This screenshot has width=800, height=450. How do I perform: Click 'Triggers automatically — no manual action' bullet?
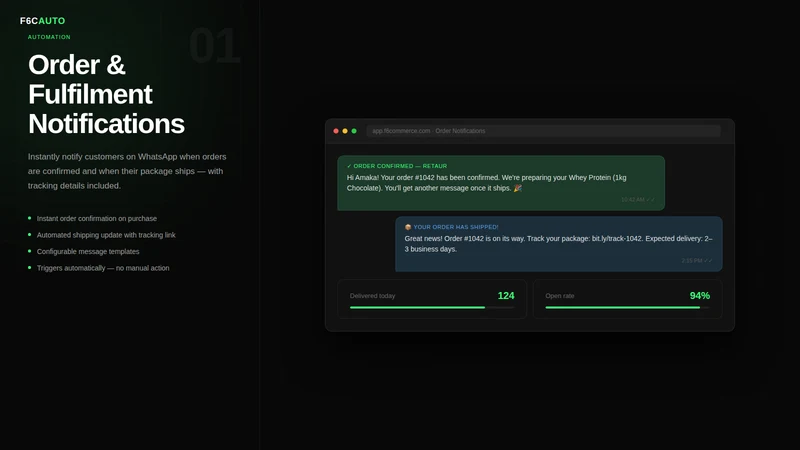tap(103, 268)
